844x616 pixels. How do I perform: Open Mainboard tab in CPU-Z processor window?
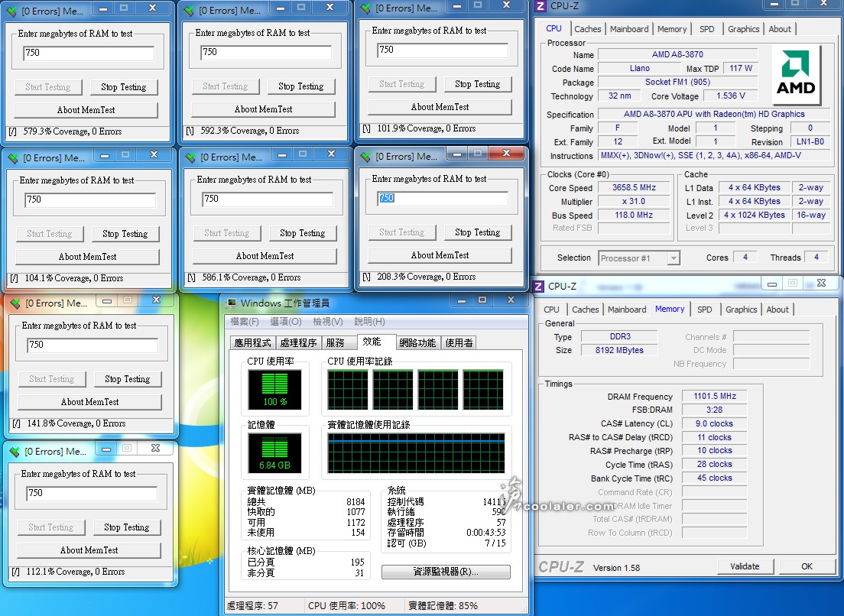[628, 29]
